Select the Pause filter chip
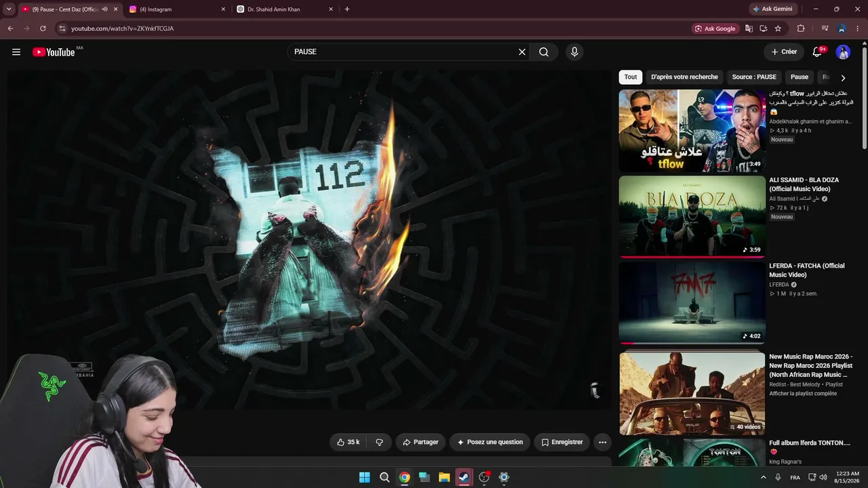Image resolution: width=868 pixels, height=488 pixels. coord(800,77)
